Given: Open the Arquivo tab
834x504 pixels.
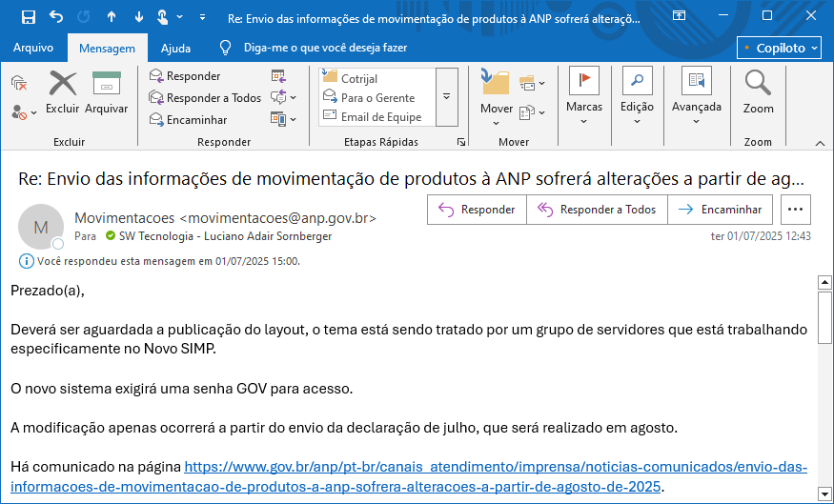Looking at the screenshot, I should [x=33, y=48].
